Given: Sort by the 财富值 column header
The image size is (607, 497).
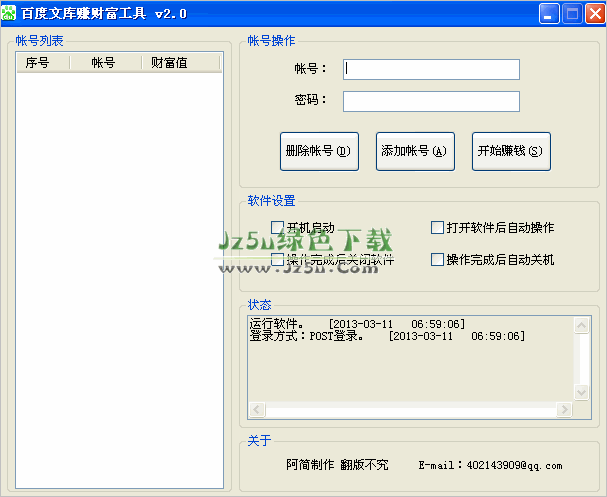Looking at the screenshot, I should (181, 63).
